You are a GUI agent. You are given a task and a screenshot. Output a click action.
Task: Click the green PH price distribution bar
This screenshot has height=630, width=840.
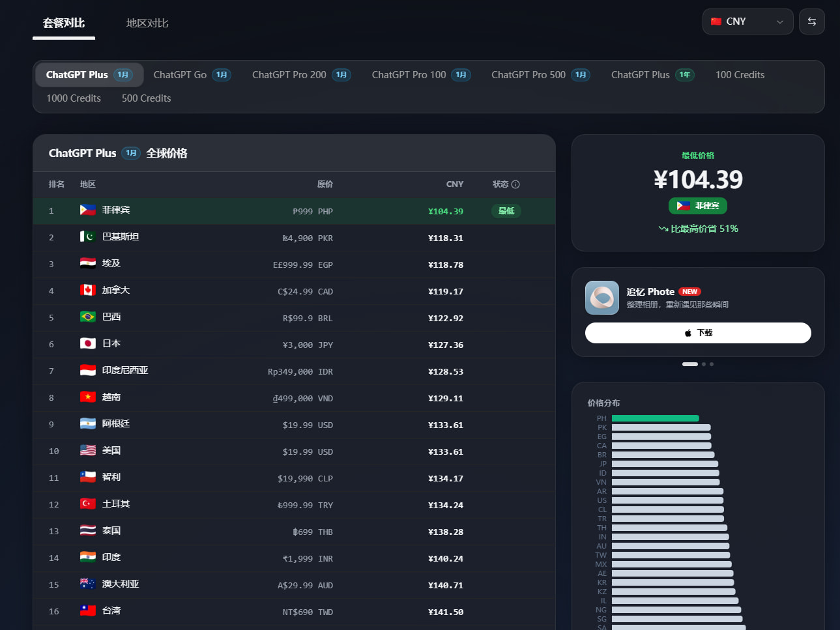pyautogui.click(x=656, y=418)
